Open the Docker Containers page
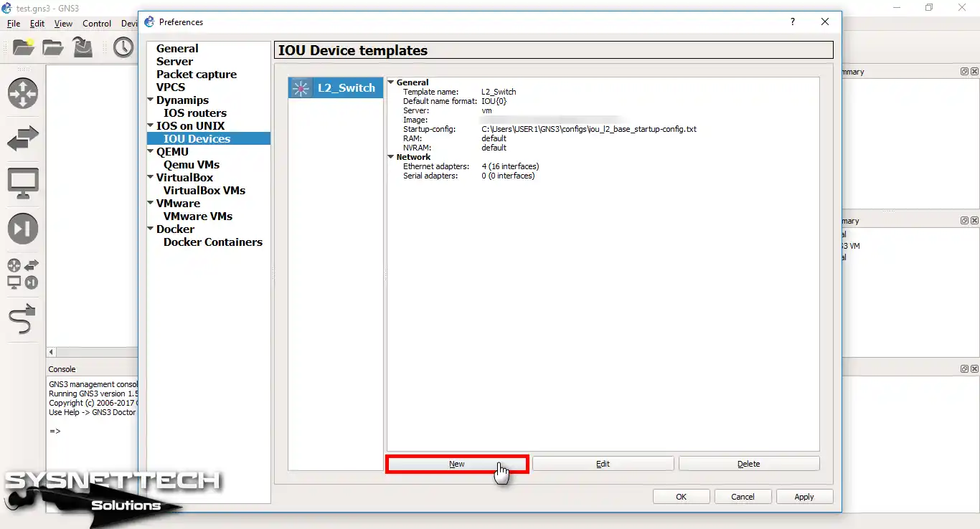The height and width of the screenshot is (529, 980). 213,242
